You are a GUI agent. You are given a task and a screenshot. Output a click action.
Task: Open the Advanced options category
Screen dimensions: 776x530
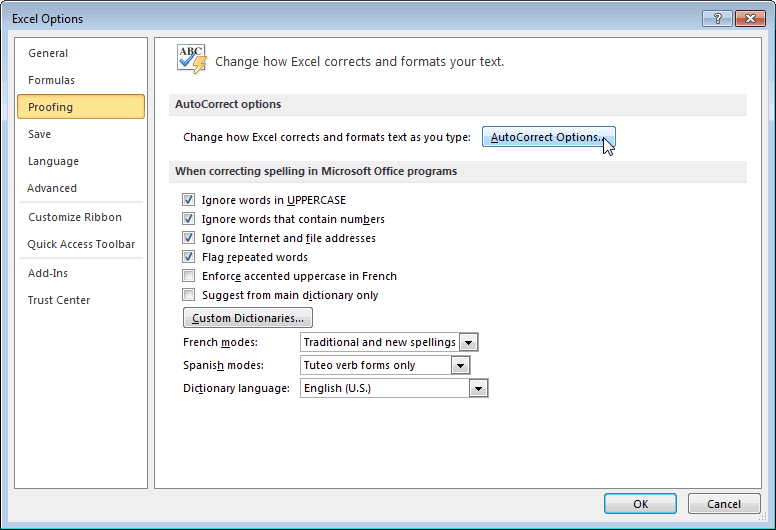[52, 188]
